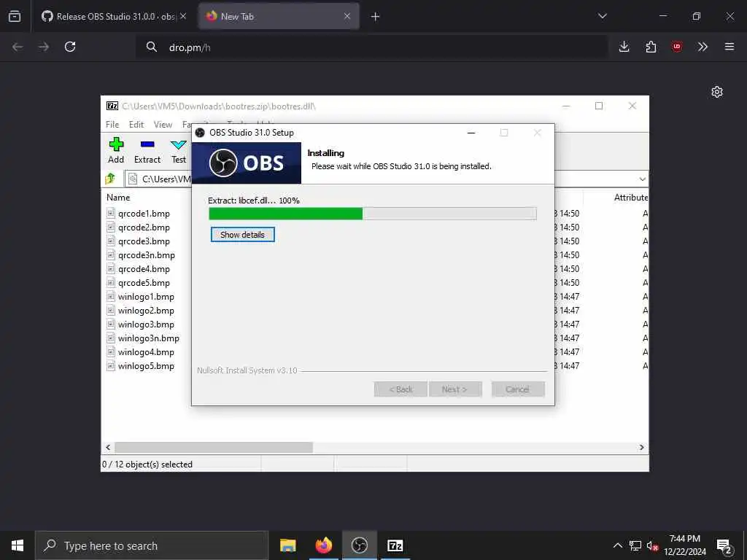Open New Tab personalize gear

coord(717,92)
